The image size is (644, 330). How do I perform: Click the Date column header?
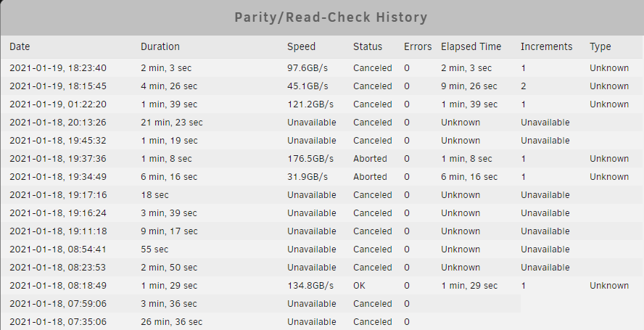[x=20, y=46]
